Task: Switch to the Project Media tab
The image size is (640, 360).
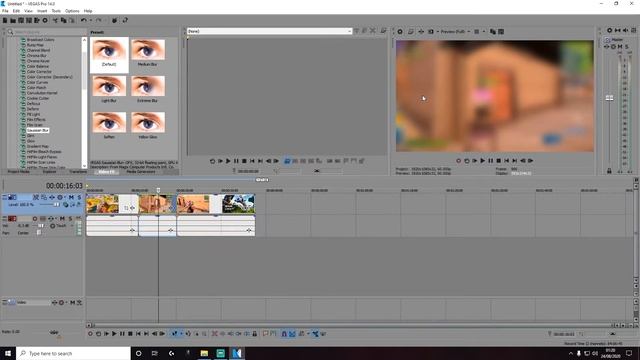Action: 19,172
